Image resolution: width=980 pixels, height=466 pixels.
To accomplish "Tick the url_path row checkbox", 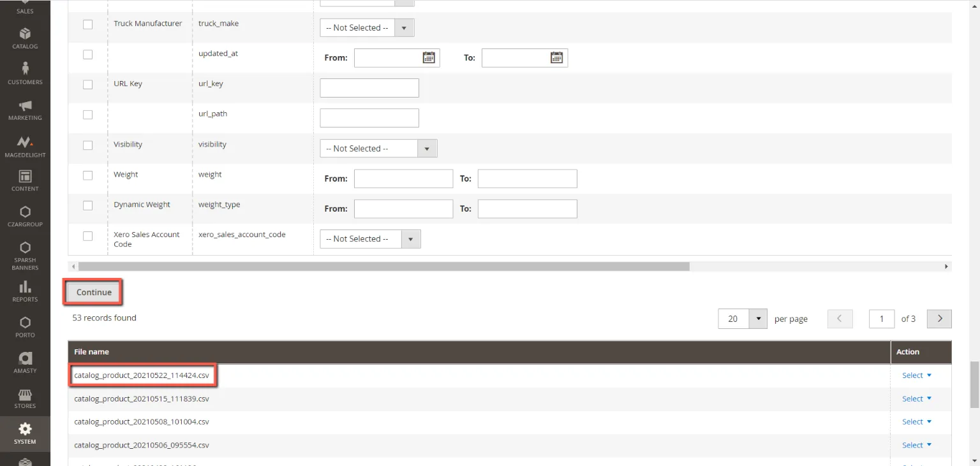I will coord(87,115).
